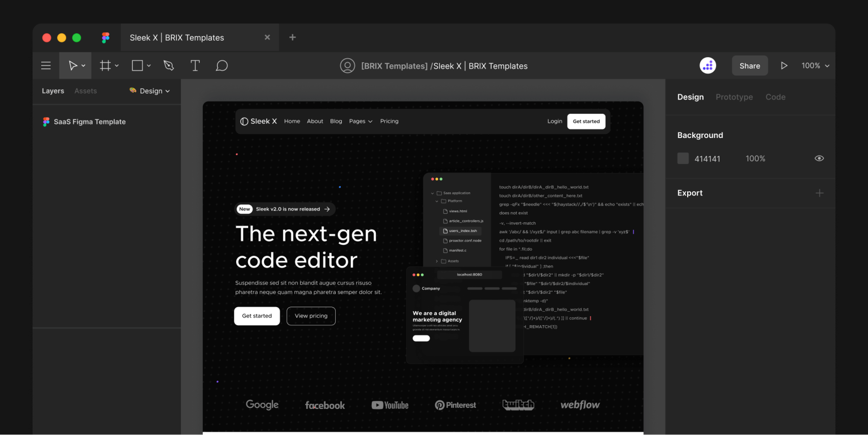Start Presentation mode with the play icon
This screenshot has width=868, height=435.
pos(784,65)
